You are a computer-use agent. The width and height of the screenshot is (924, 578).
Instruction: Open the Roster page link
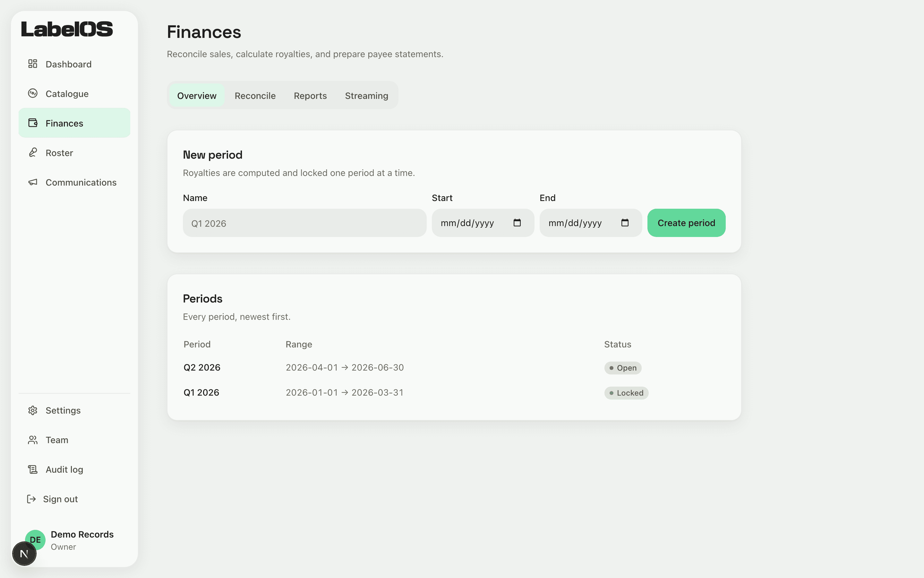pos(74,153)
